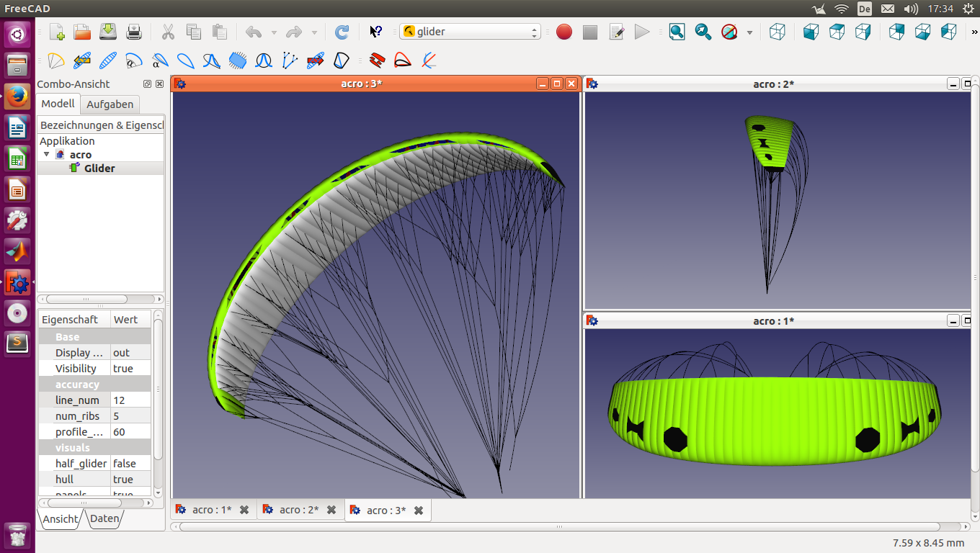Edit the num_ribs value 5
Screen dimensions: 980x553
131,415
